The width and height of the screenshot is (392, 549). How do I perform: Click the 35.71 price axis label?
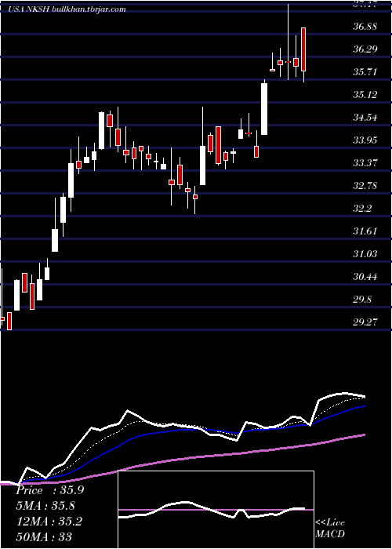[x=365, y=72]
